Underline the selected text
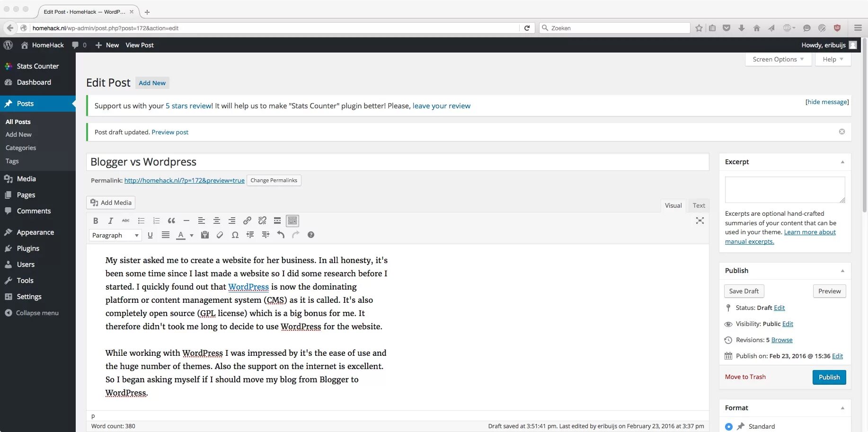Screen dimensions: 868x432 point(150,235)
